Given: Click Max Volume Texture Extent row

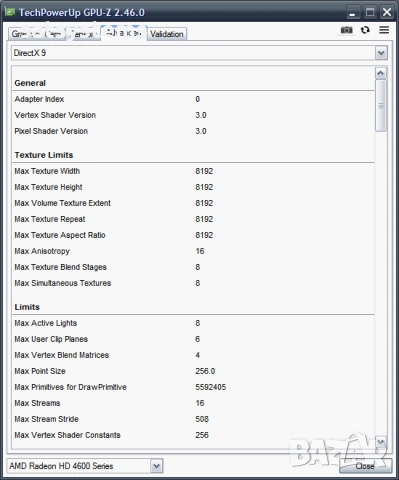Looking at the screenshot, I should [x=193, y=203].
